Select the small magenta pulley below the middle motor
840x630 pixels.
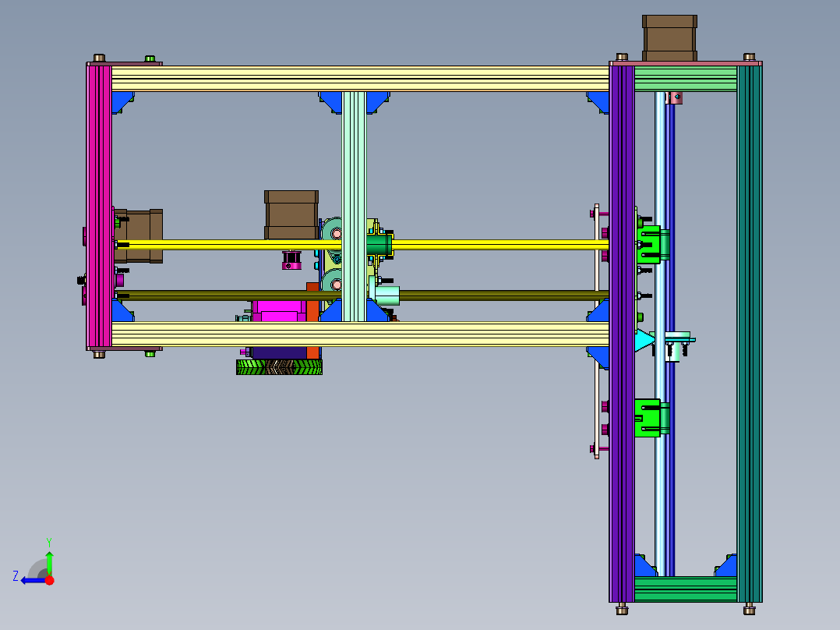[291, 260]
